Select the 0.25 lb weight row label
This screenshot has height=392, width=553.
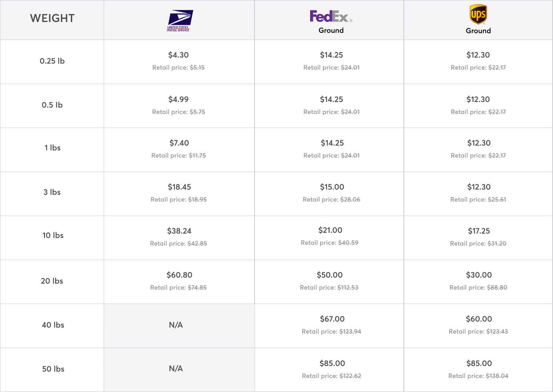tap(52, 61)
